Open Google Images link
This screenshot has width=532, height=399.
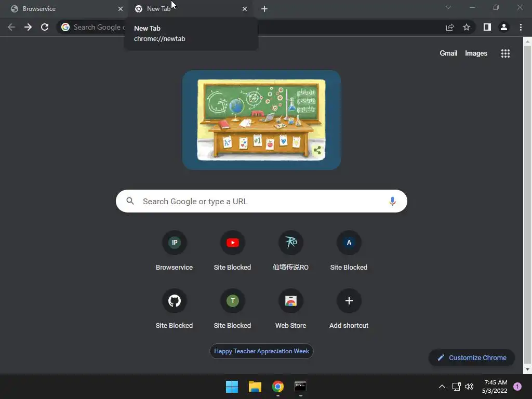pyautogui.click(x=476, y=54)
